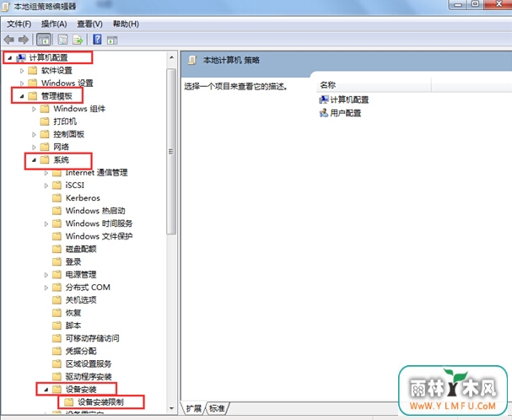Expand the 分布式 COM tree node
This screenshot has height=420, width=512.
46,288
